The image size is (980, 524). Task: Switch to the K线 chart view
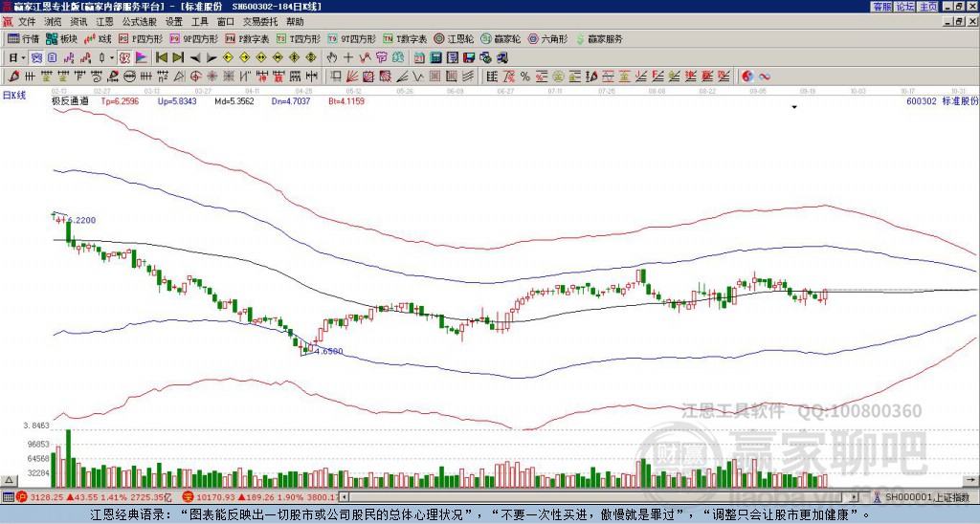98,38
